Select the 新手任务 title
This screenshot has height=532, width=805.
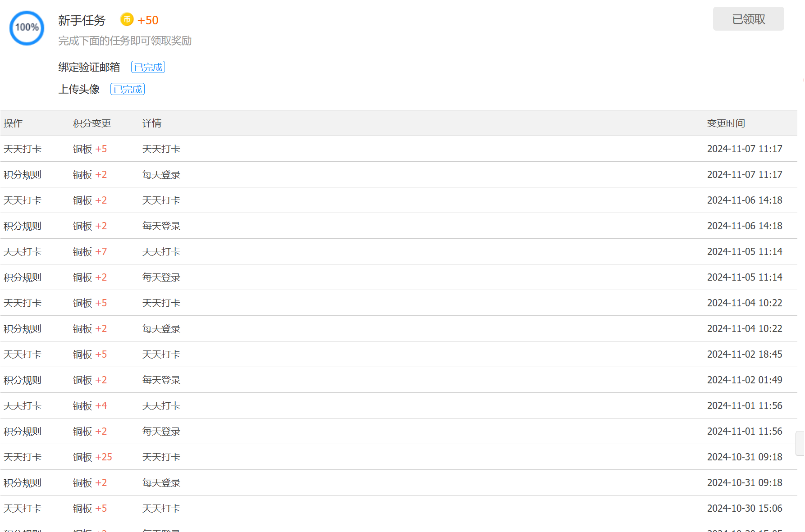(82, 20)
